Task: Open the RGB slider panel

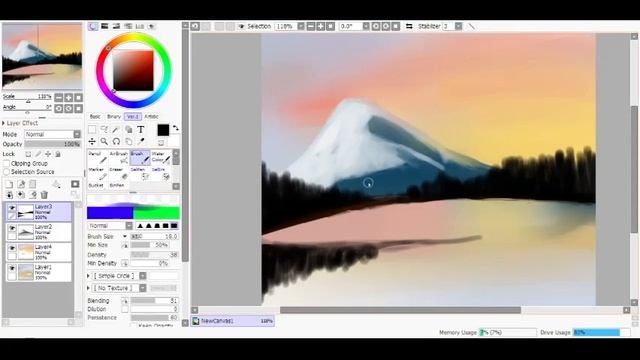Action: (104, 26)
